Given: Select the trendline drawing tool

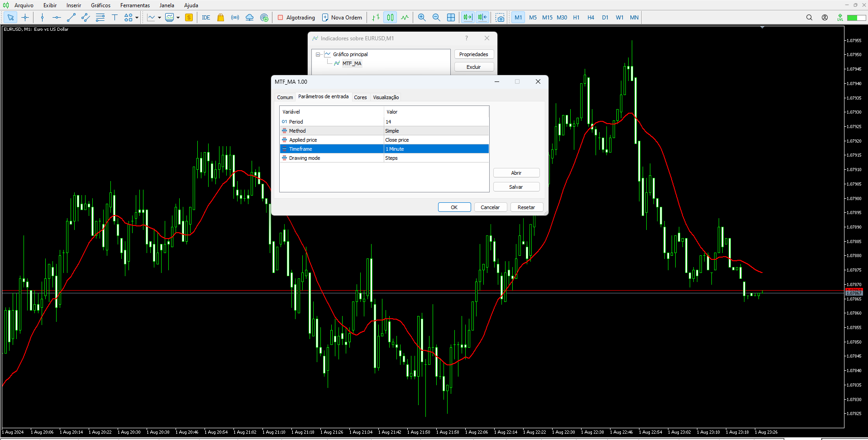Looking at the screenshot, I should 71,17.
